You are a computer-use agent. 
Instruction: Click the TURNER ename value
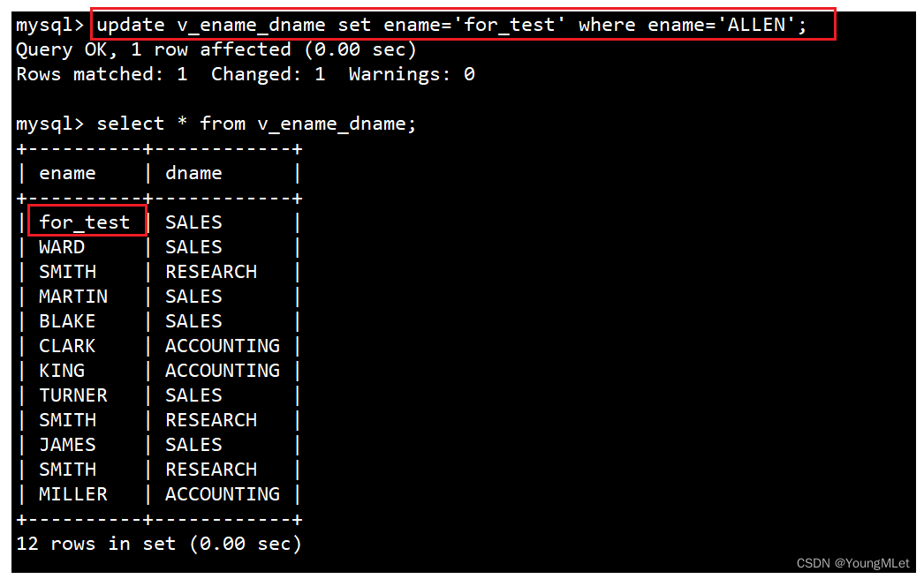pyautogui.click(x=73, y=395)
